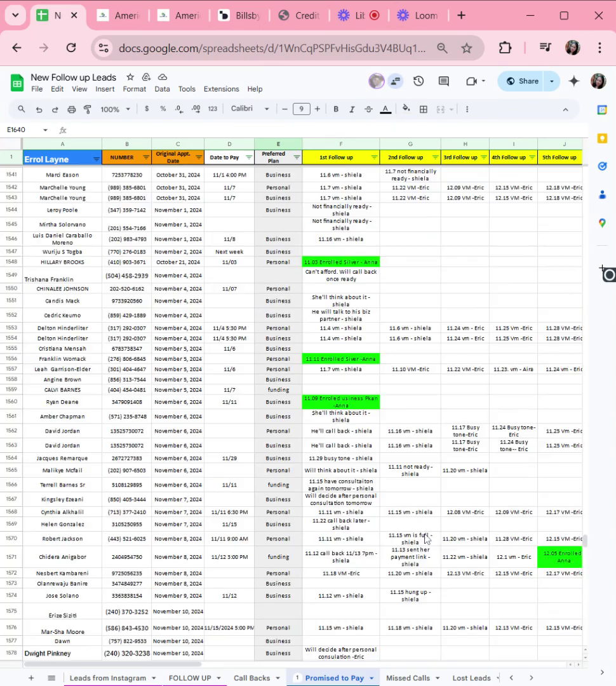Open Google Tasks side panel icon

[603, 166]
